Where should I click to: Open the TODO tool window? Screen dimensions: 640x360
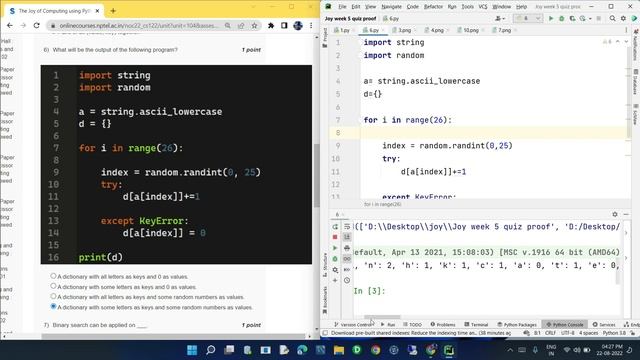tap(412, 324)
